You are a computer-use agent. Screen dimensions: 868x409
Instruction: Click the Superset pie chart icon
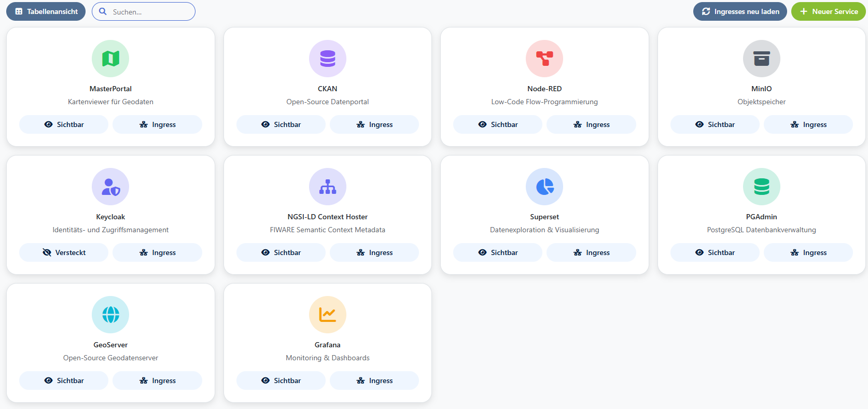[544, 187]
